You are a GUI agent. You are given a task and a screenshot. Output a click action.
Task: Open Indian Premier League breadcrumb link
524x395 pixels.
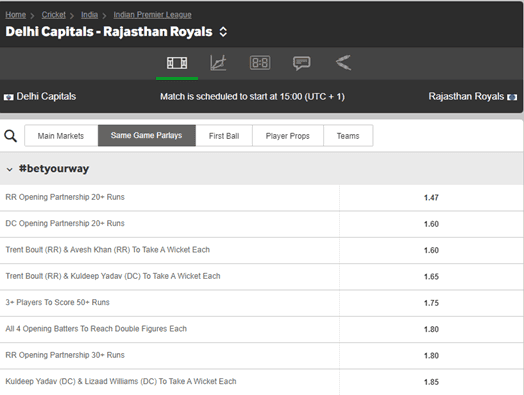(x=152, y=15)
